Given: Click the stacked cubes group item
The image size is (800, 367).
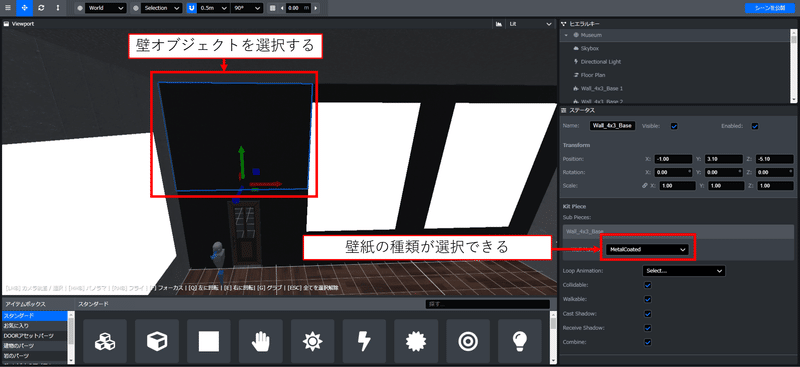Looking at the screenshot, I should point(105,341).
